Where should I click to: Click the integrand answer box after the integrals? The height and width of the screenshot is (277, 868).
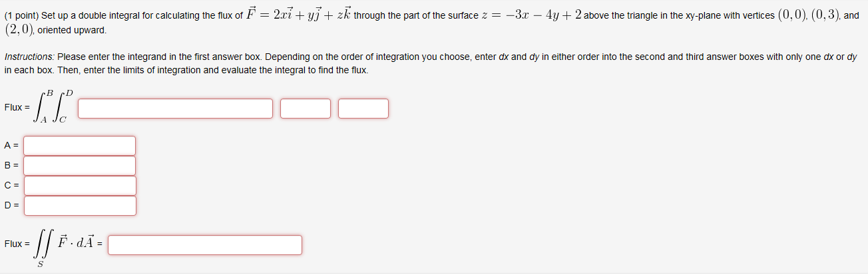click(x=176, y=109)
